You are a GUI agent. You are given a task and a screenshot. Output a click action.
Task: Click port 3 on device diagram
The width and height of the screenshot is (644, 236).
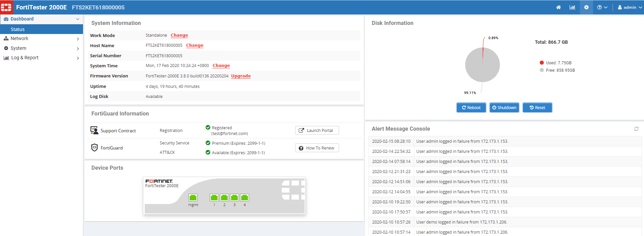click(x=234, y=198)
